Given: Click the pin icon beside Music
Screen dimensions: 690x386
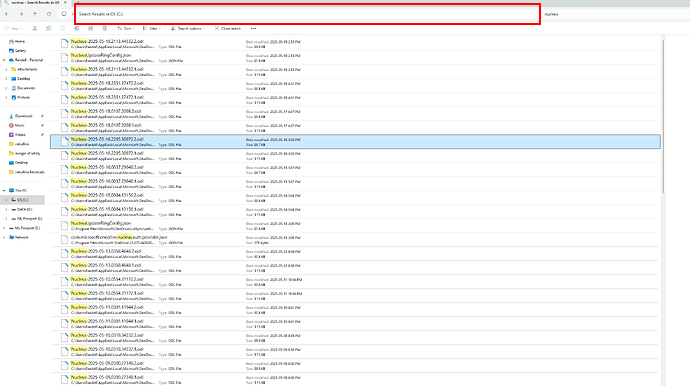Looking at the screenshot, I should pos(42,125).
